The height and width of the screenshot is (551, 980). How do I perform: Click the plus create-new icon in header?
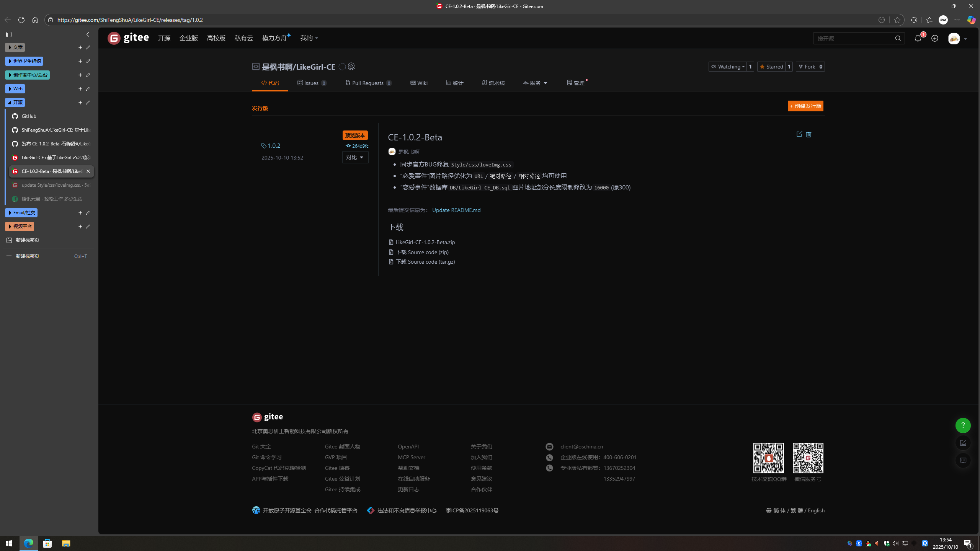point(935,38)
